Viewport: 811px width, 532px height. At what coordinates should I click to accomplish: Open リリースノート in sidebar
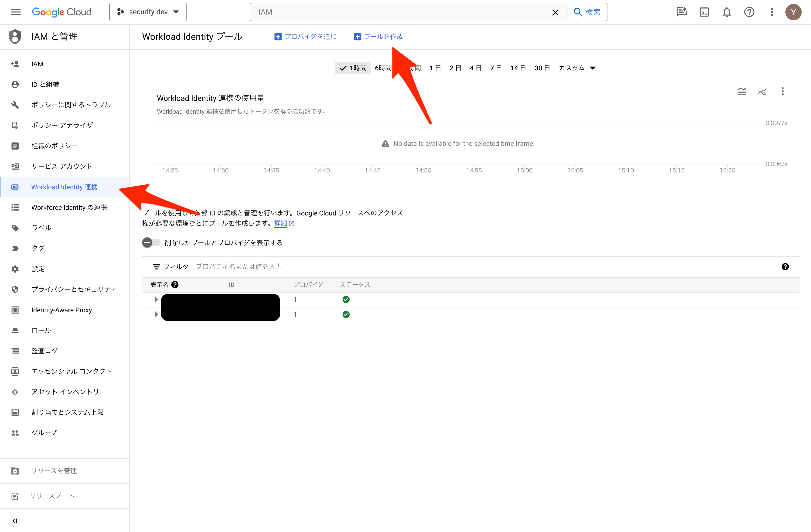click(x=65, y=496)
